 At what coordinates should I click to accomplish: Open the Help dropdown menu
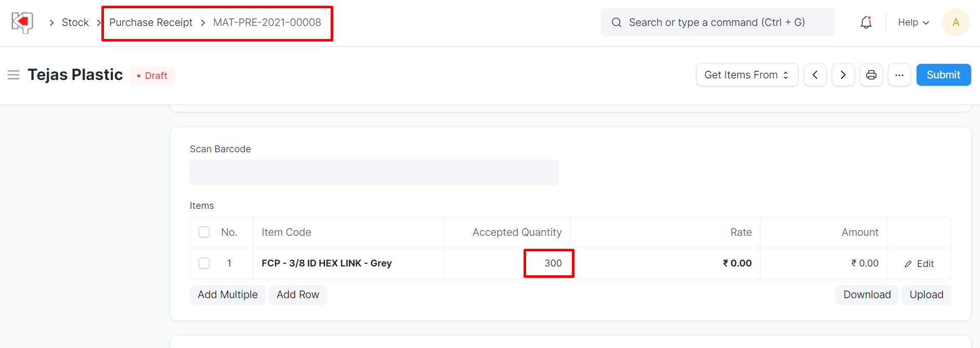point(913,22)
